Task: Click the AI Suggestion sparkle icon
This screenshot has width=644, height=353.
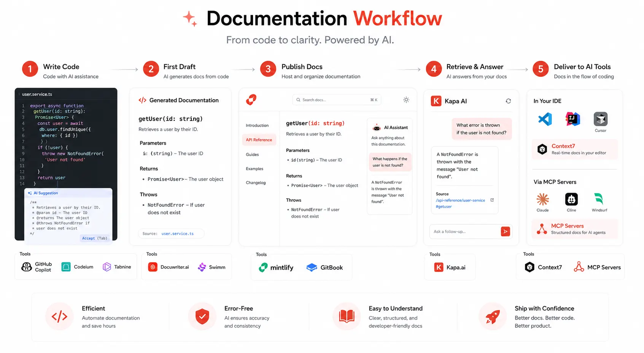Action: (30, 193)
